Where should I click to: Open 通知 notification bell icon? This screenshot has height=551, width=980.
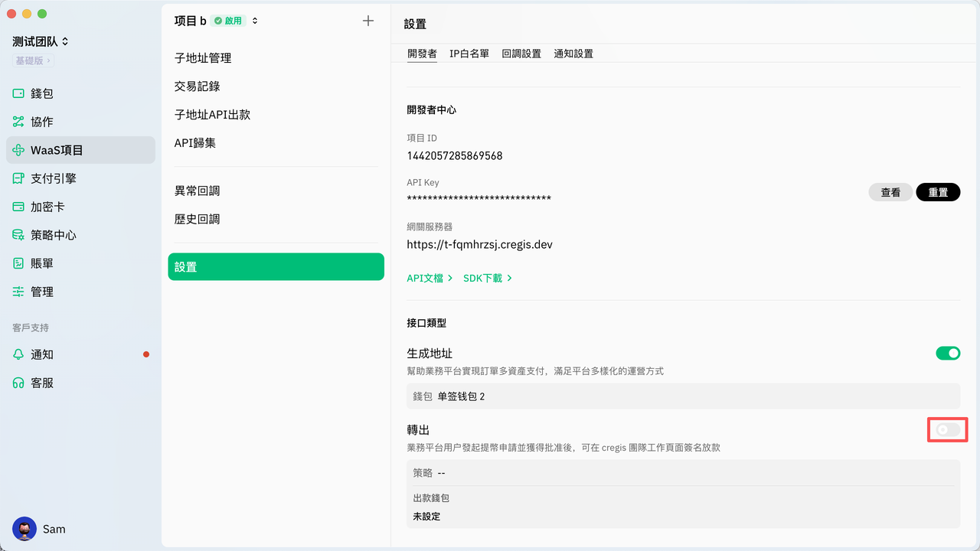point(18,354)
